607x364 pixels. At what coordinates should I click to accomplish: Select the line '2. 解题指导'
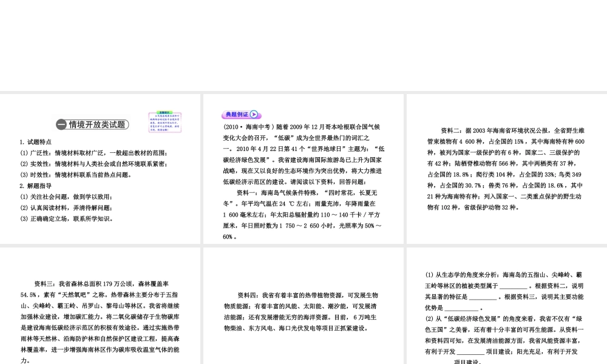point(36,186)
